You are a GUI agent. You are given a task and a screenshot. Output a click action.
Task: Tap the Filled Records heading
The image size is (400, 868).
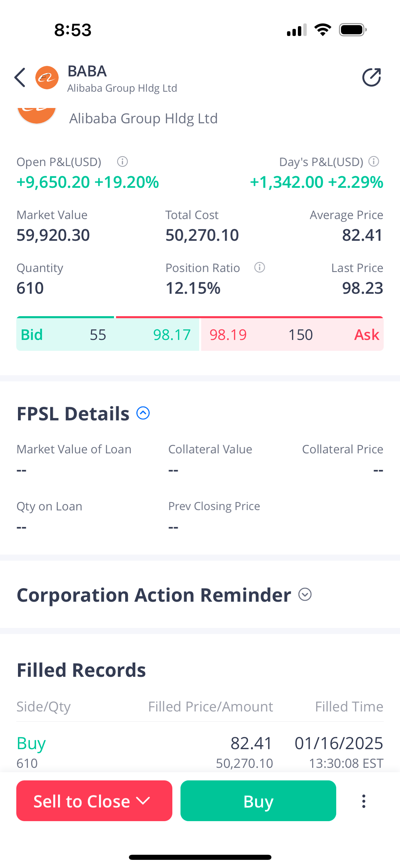81,670
